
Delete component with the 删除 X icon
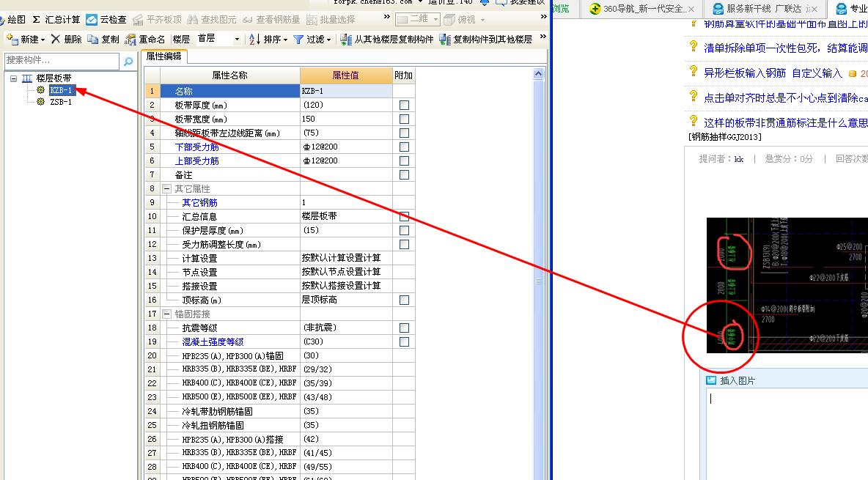tap(56, 40)
